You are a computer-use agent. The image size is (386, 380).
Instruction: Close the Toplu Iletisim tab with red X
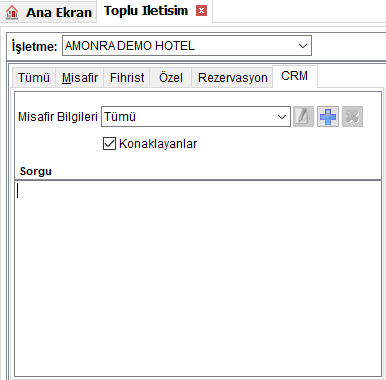201,11
